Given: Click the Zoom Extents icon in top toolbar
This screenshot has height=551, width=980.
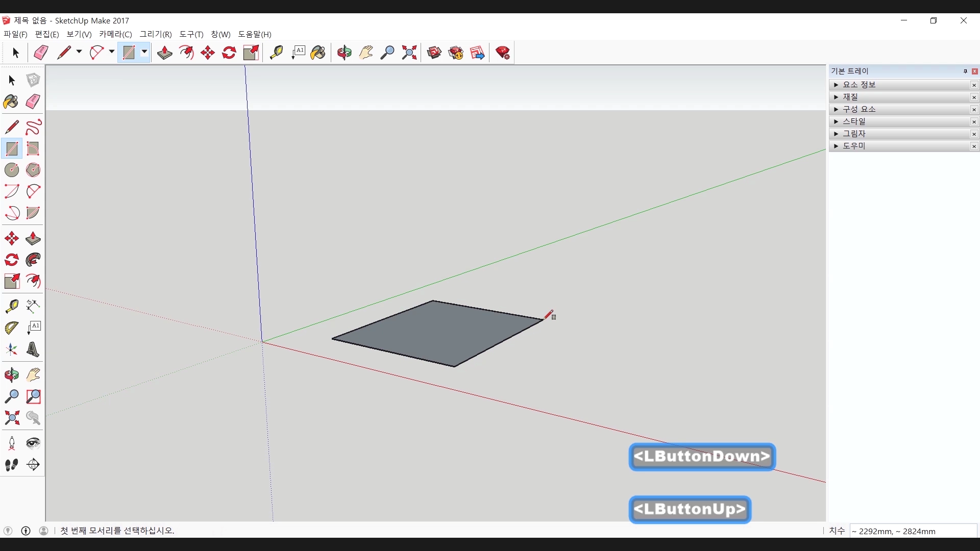Looking at the screenshot, I should tap(409, 53).
